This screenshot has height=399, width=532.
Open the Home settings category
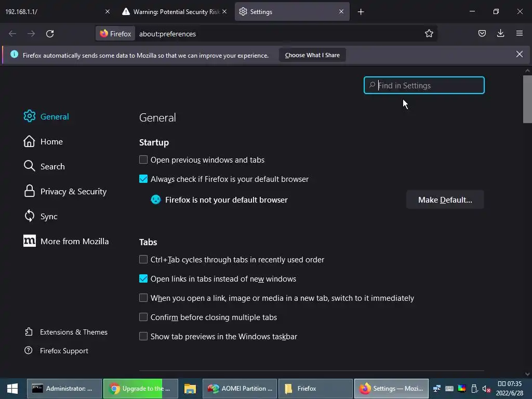click(43, 141)
